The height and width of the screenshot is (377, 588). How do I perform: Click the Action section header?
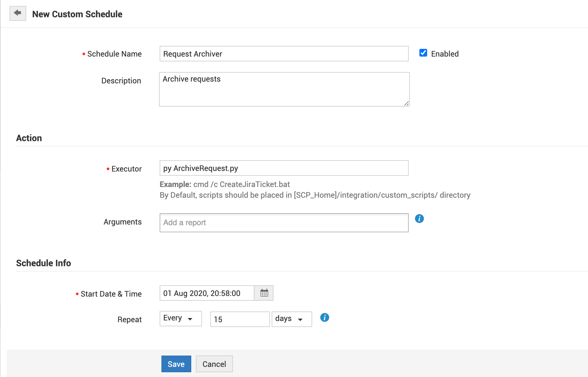click(x=29, y=138)
